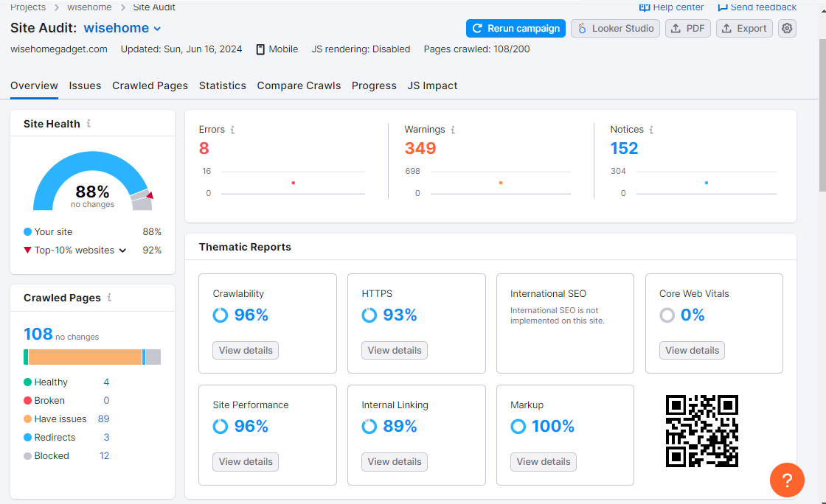Click the Site Health info icon

tap(88, 124)
